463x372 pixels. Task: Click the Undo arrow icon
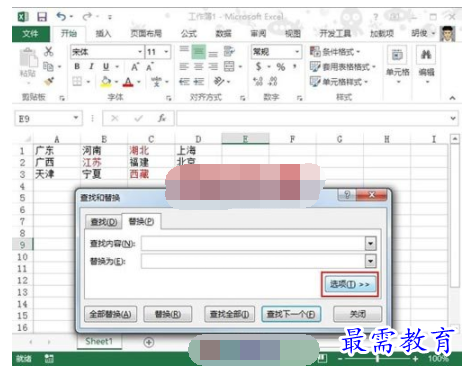point(61,16)
